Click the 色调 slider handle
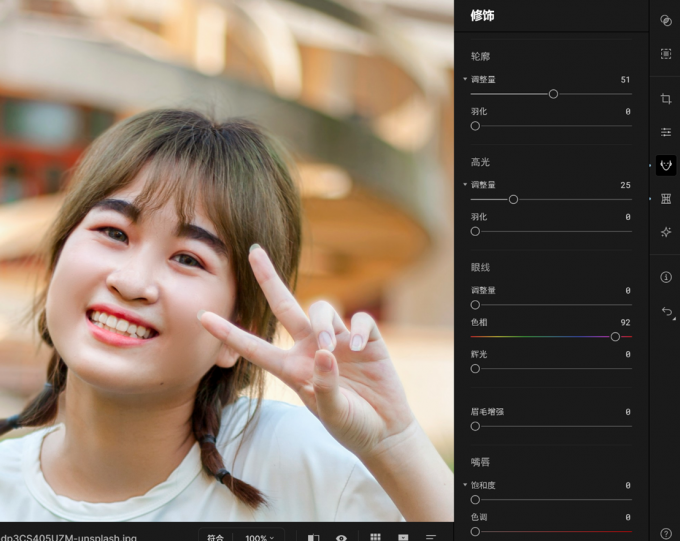 [x=475, y=531]
